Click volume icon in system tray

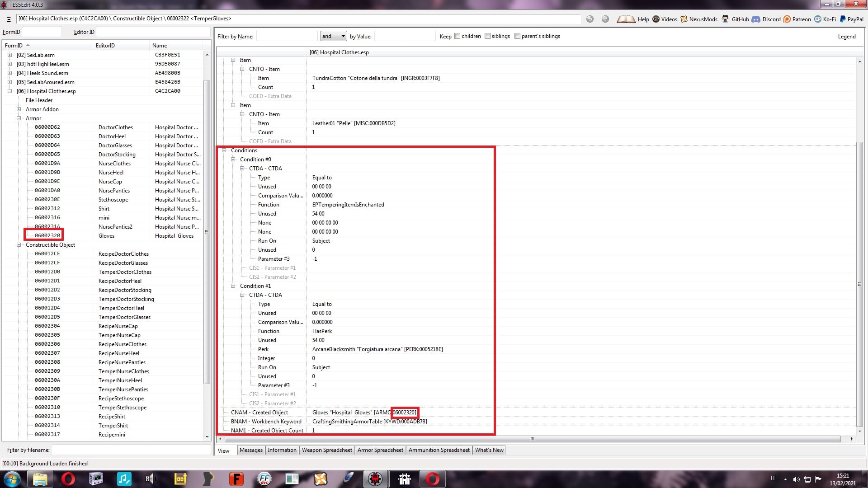797,479
